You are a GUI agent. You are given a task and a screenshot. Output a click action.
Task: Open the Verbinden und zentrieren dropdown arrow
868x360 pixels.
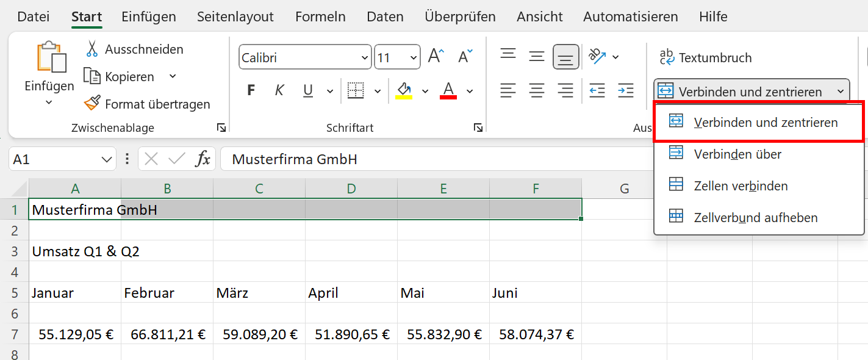pyautogui.click(x=841, y=92)
